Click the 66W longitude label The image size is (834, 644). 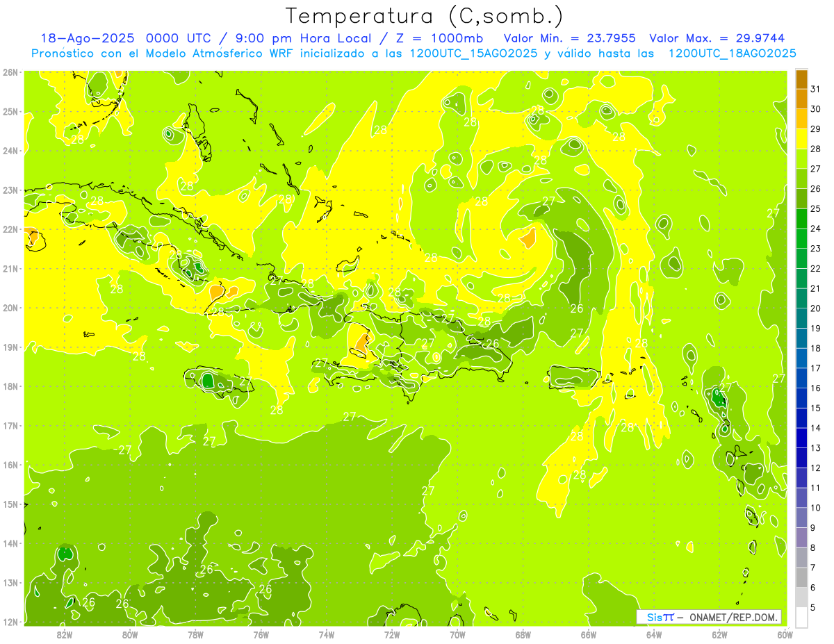click(589, 634)
